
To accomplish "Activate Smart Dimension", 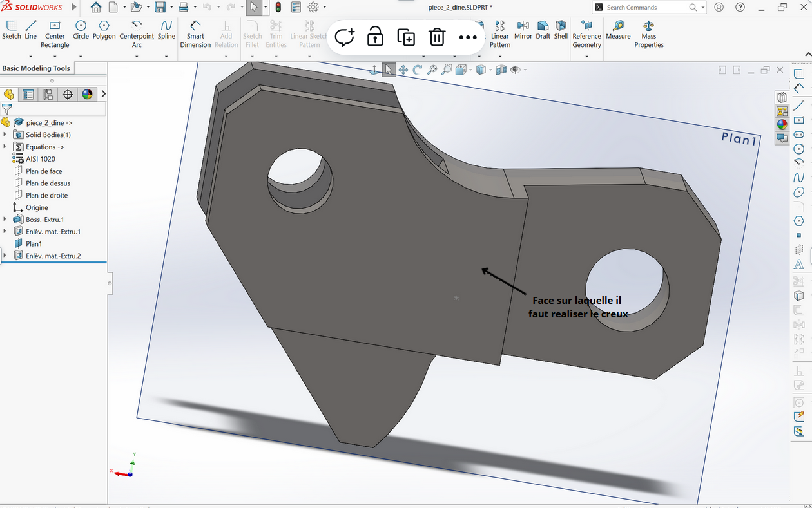I will (195, 34).
